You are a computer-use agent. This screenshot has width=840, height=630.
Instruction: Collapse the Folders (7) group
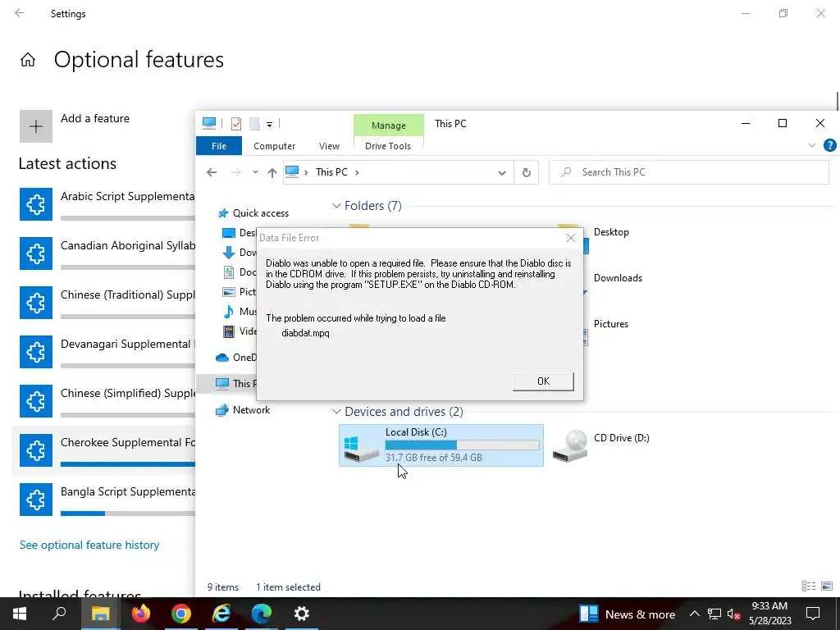pos(336,206)
